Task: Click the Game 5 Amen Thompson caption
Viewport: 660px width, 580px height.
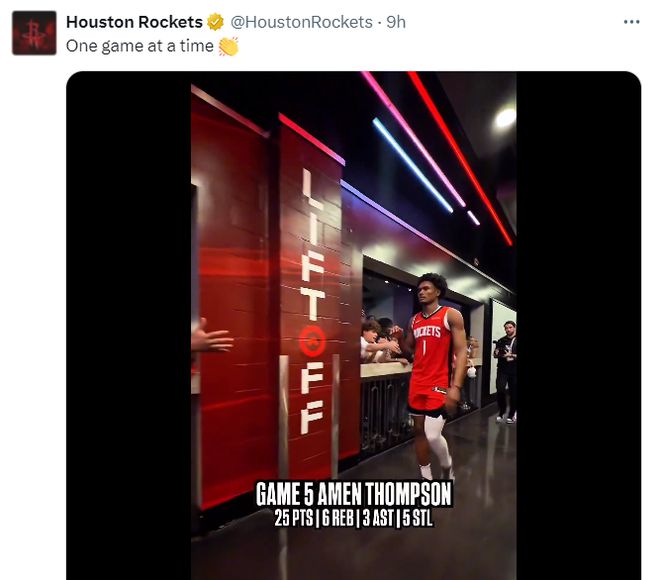Action: pyautogui.click(x=354, y=494)
